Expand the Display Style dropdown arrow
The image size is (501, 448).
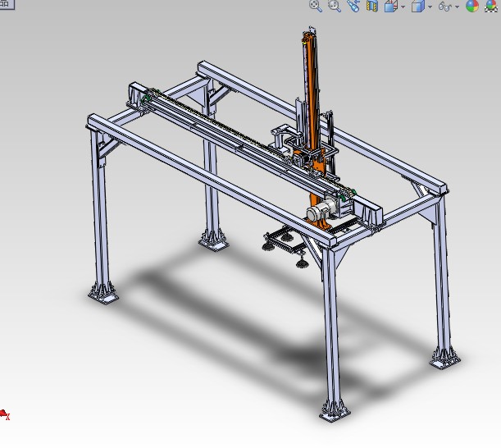(430, 7)
